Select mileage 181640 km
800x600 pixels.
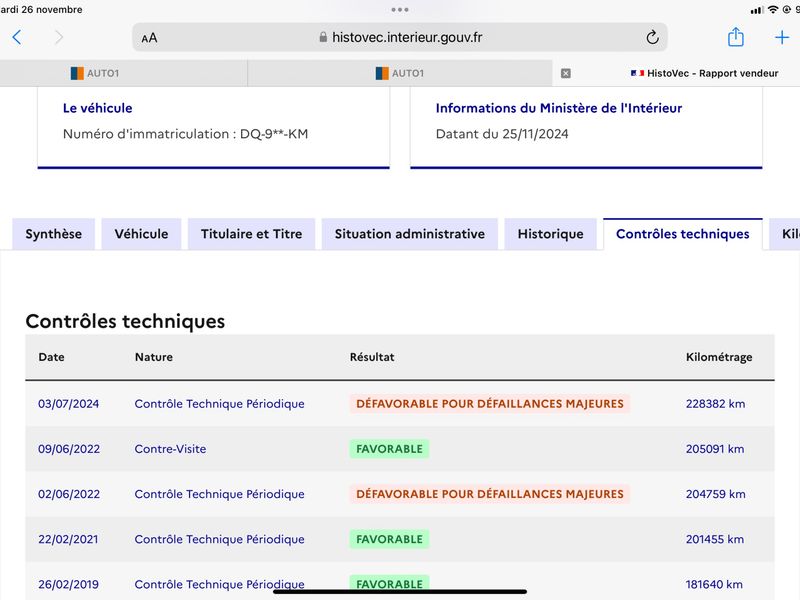point(714,584)
